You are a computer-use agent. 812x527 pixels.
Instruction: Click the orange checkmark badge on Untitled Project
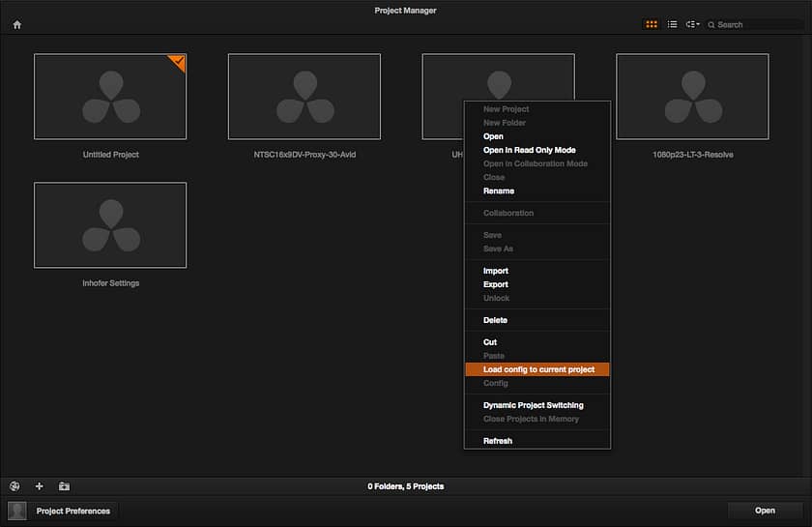[x=179, y=62]
